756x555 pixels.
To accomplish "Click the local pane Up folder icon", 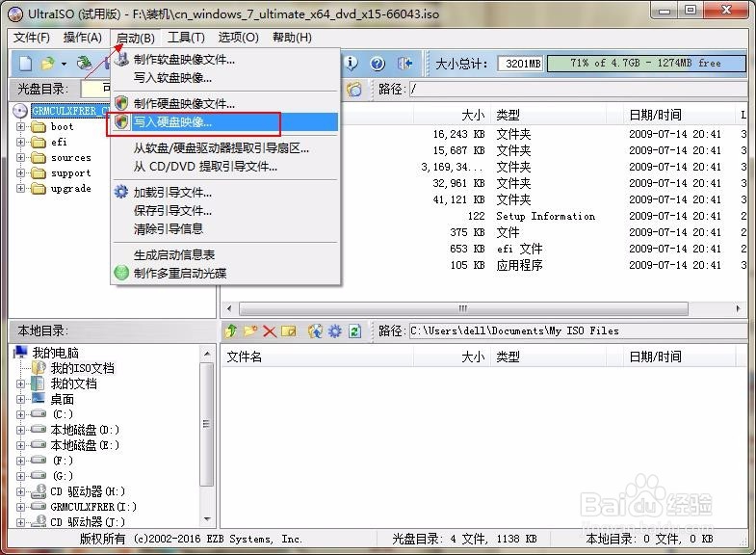I will coord(231,330).
